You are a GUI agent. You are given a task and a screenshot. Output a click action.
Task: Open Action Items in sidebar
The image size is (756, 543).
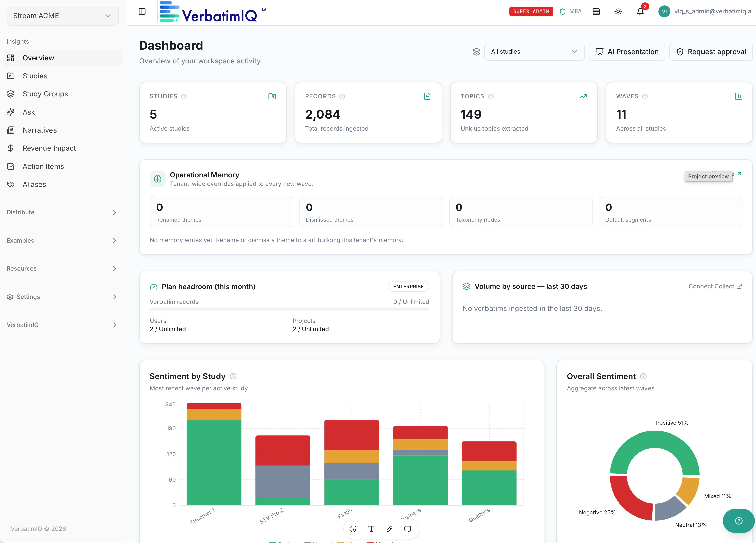(x=62, y=166)
